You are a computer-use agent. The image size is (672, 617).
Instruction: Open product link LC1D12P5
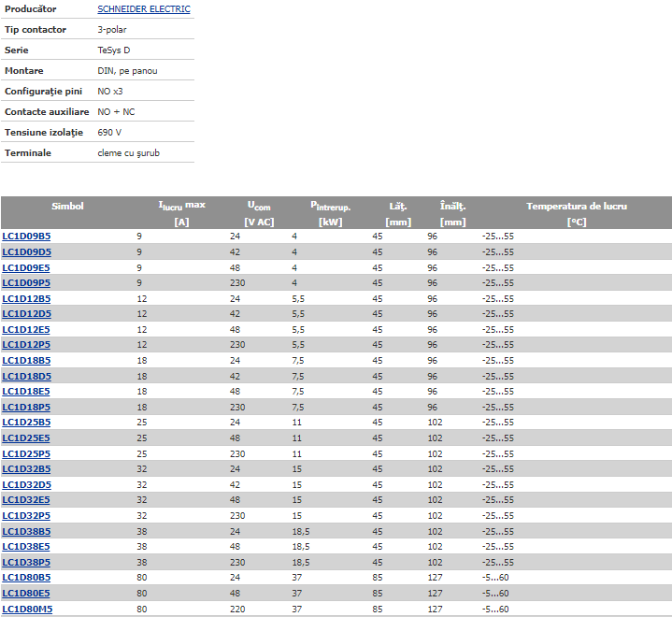(x=26, y=345)
